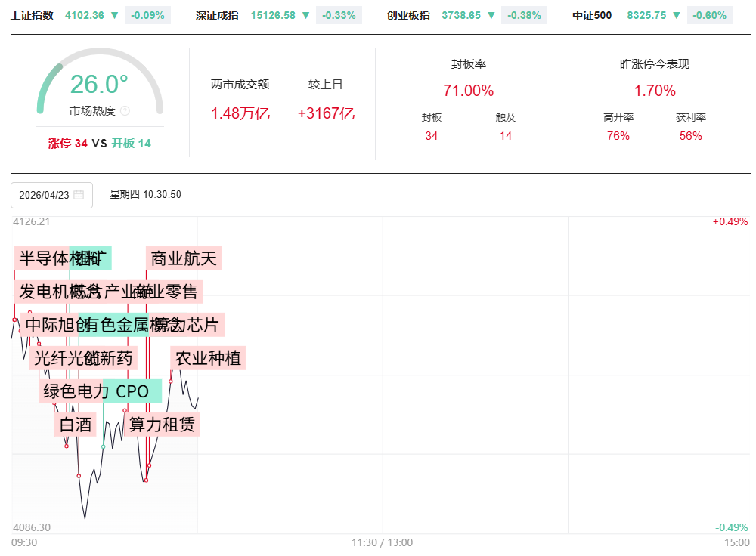The image size is (756, 556).
Task: Click the 上证指数 -0.09% change badge
Action: [148, 15]
